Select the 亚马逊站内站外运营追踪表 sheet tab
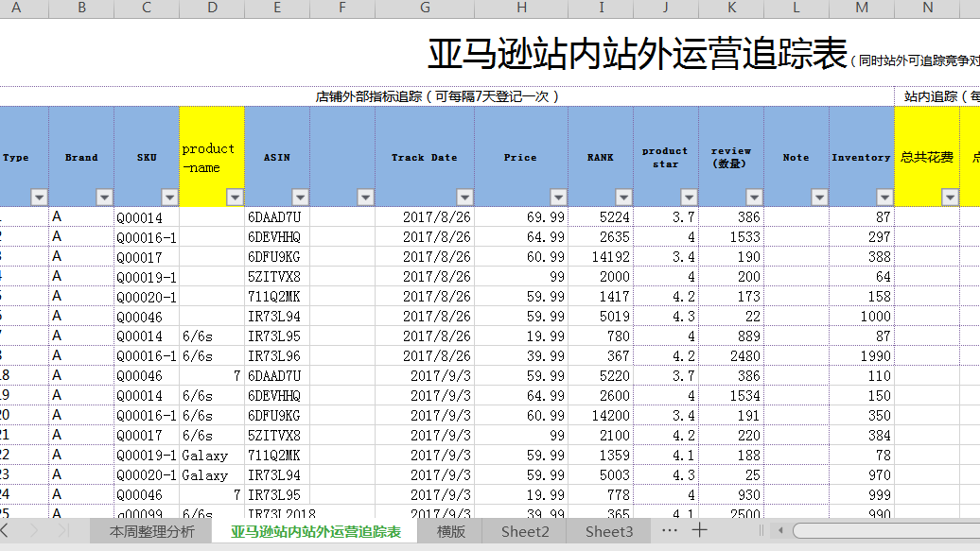 coord(316,532)
